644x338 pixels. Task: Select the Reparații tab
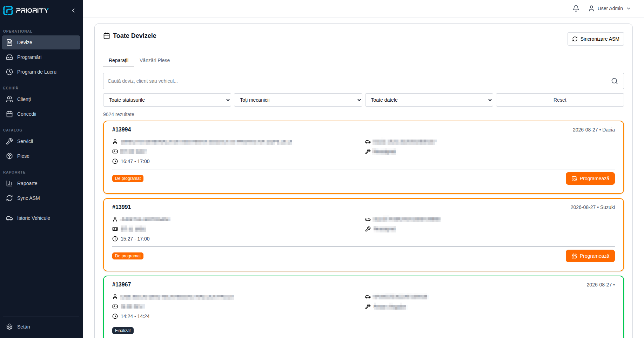pos(119,60)
